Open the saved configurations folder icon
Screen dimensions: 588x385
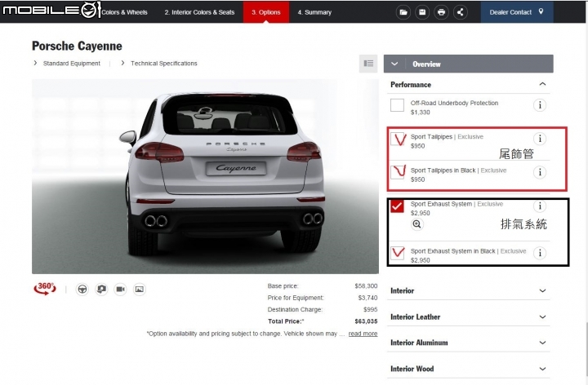coord(403,12)
